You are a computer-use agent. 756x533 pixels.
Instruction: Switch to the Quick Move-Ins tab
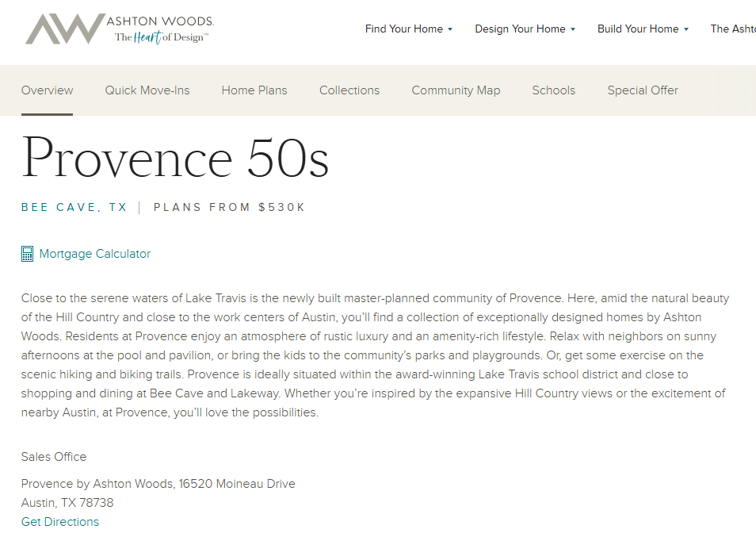[x=147, y=90]
